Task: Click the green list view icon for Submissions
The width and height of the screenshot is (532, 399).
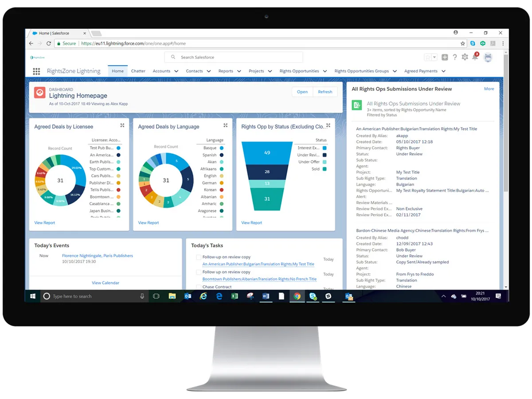Action: coord(356,105)
